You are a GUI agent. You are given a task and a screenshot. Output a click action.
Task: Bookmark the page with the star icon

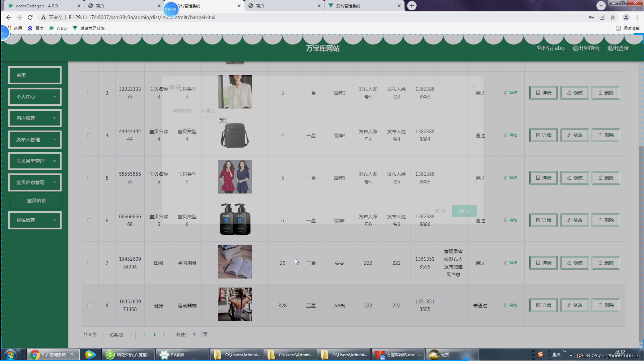tap(613, 18)
